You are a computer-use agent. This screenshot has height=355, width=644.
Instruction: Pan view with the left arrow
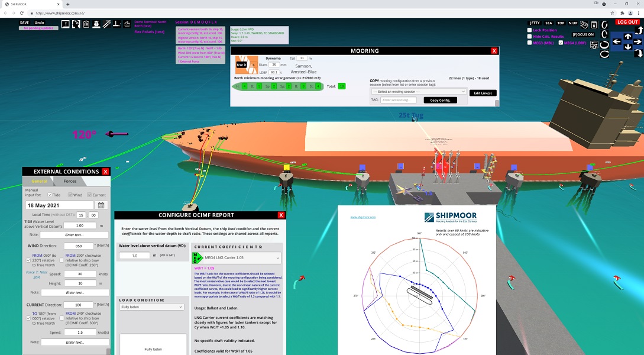click(x=617, y=41)
